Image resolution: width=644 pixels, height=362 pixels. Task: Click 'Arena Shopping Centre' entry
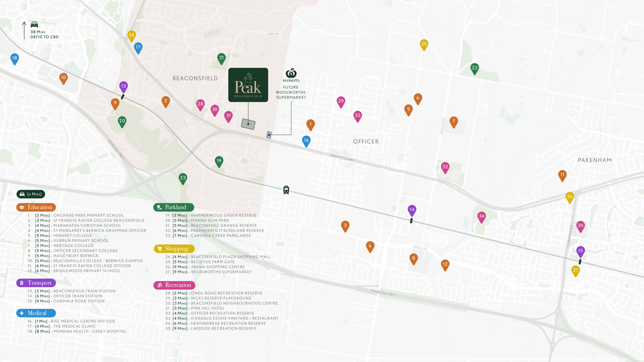click(x=205, y=267)
